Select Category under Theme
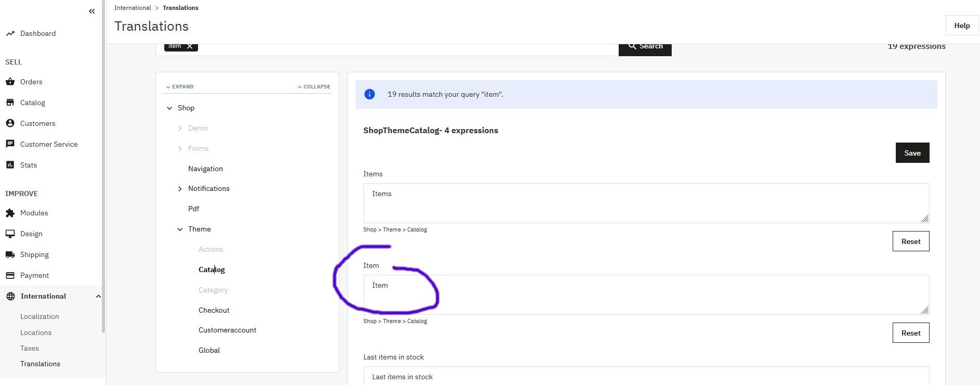 (x=213, y=290)
